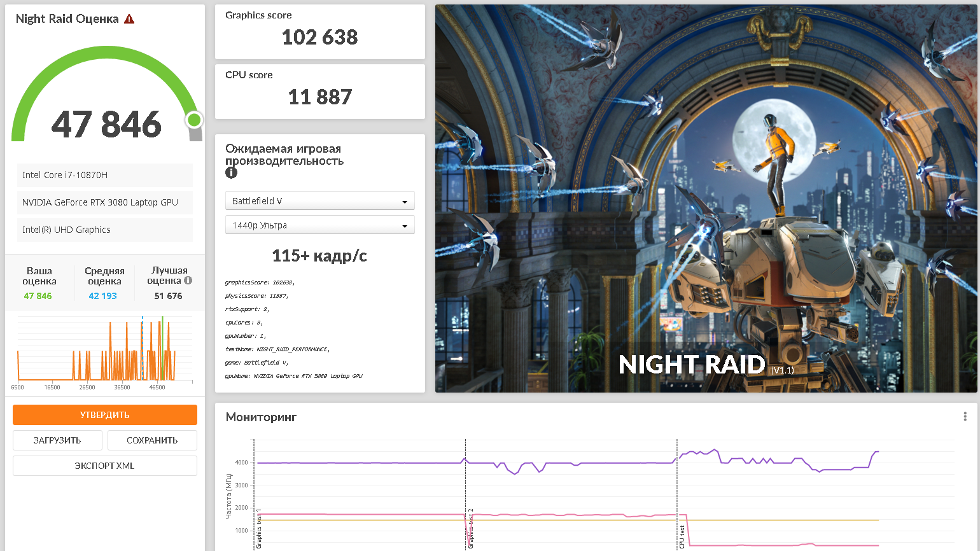Click the Graphics test 2 marker line
This screenshot has height=551, width=980.
click(465, 494)
